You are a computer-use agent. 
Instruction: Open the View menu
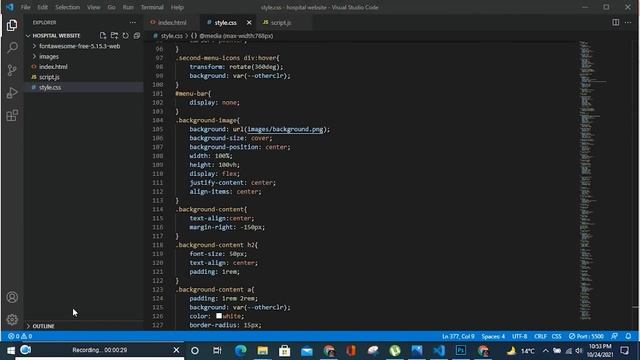point(93,7)
